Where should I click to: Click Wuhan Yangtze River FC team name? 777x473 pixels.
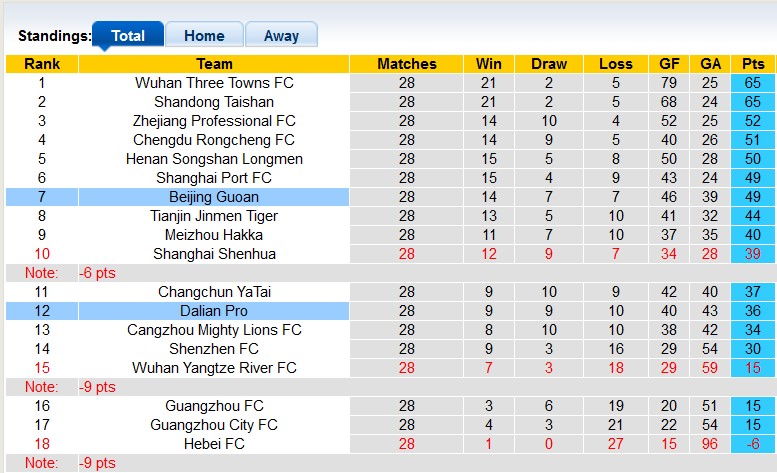(x=214, y=368)
